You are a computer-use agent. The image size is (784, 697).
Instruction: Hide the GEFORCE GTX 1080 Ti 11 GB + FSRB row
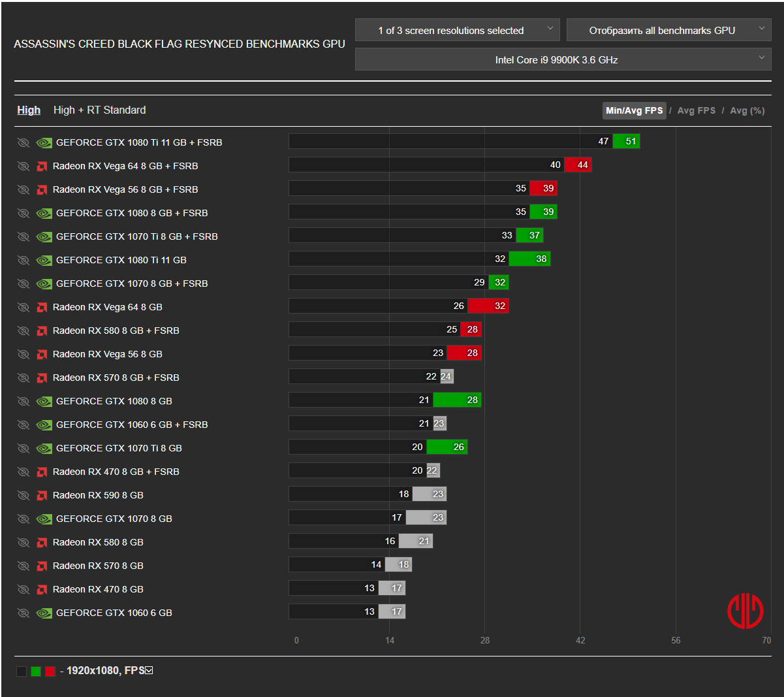24,142
